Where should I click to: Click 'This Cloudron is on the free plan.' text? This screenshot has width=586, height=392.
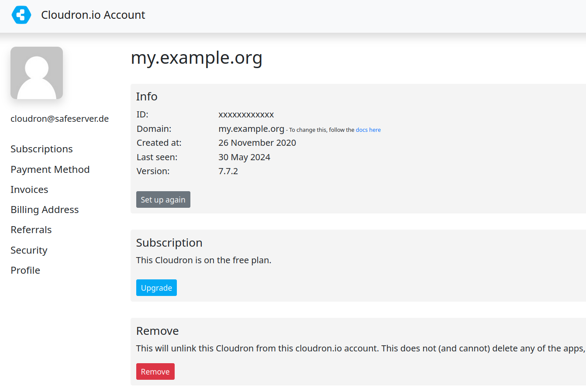[x=203, y=260]
